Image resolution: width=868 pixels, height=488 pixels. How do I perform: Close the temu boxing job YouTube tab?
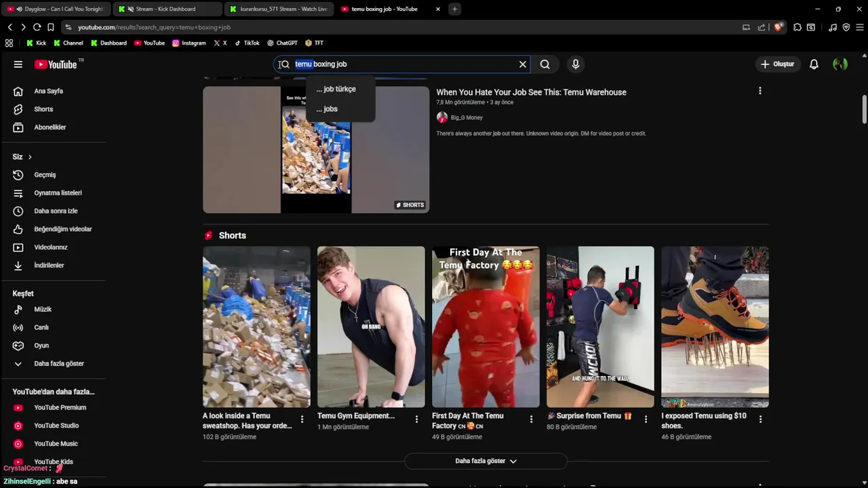(x=438, y=9)
